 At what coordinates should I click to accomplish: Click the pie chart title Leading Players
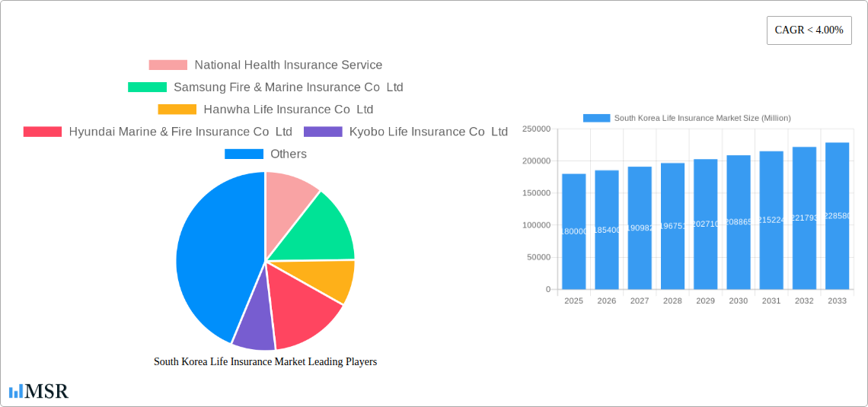(265, 361)
